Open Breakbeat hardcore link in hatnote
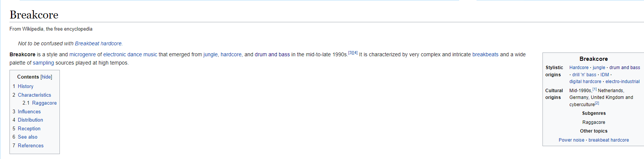This screenshot has width=644, height=159. (98, 44)
